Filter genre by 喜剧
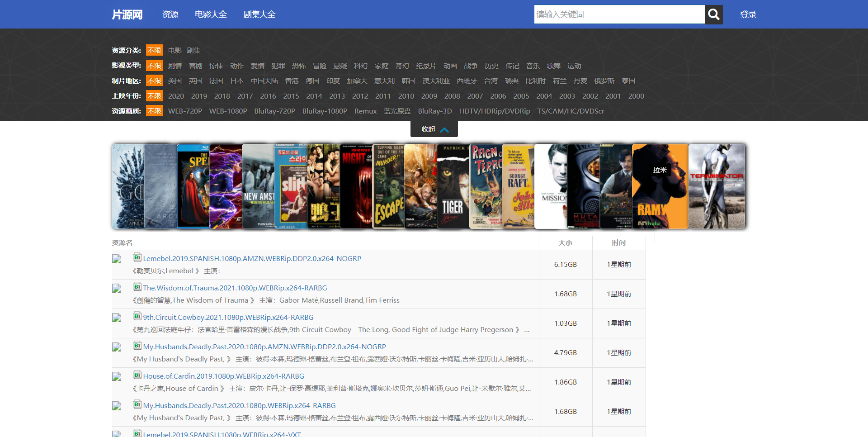The height and width of the screenshot is (437, 868). pos(195,66)
